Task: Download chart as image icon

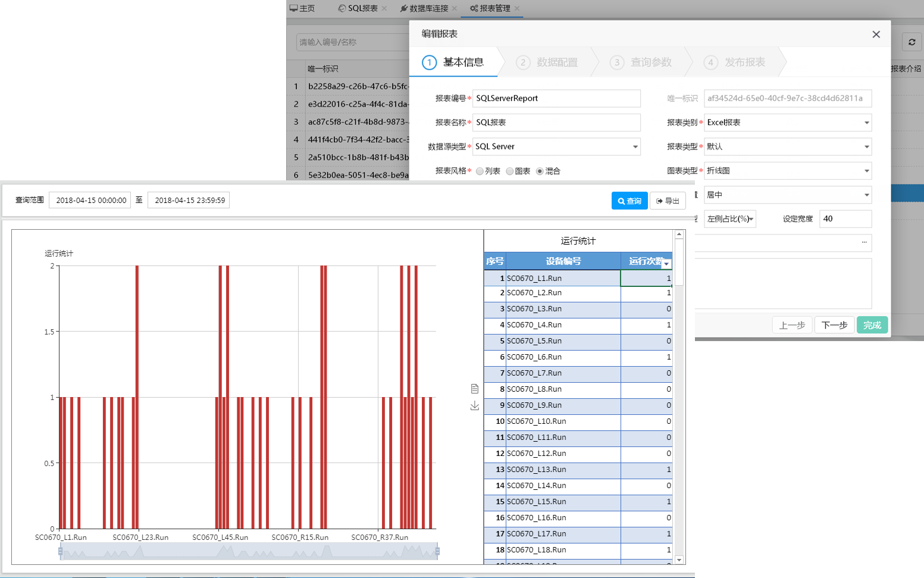Action: pos(475,405)
